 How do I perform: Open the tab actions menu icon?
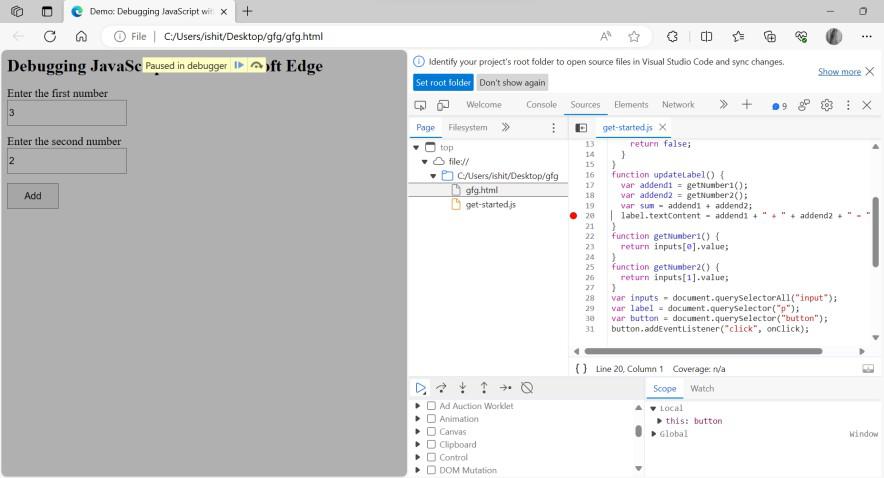point(47,11)
